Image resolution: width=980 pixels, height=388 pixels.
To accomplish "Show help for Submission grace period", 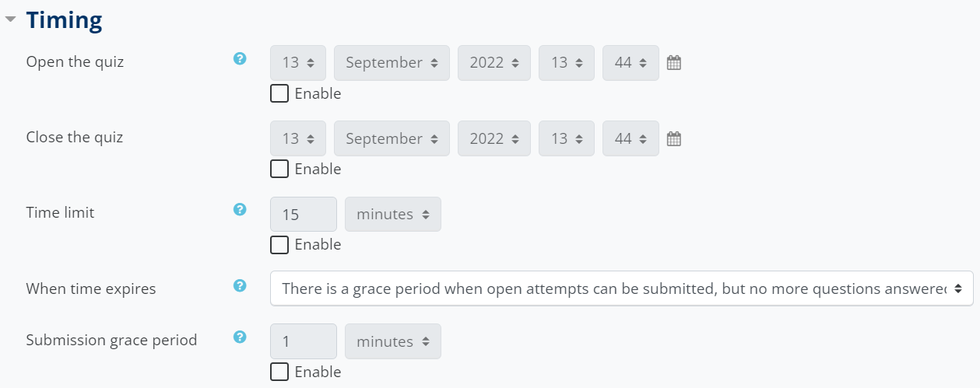I will click(240, 337).
